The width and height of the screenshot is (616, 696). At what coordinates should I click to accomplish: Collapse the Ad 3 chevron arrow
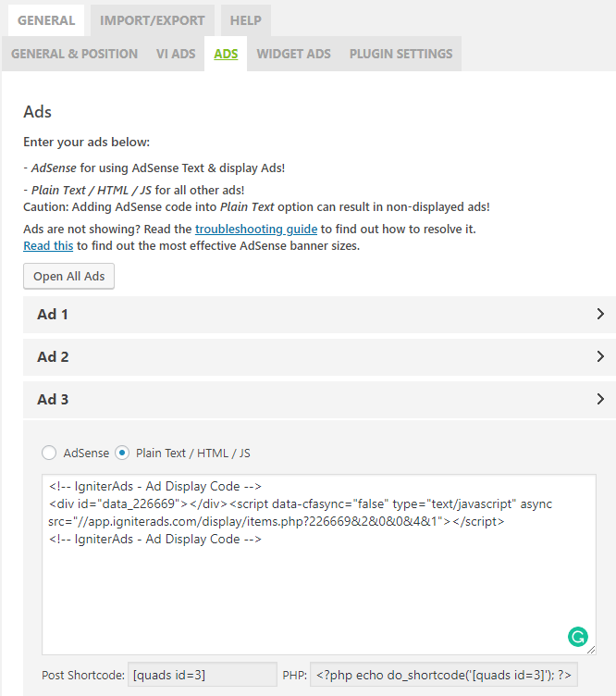point(600,399)
